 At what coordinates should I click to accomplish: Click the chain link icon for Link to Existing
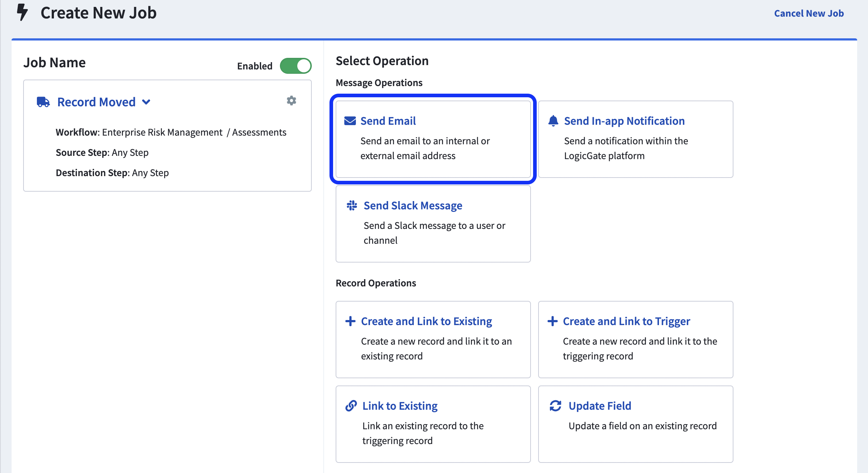pos(351,406)
